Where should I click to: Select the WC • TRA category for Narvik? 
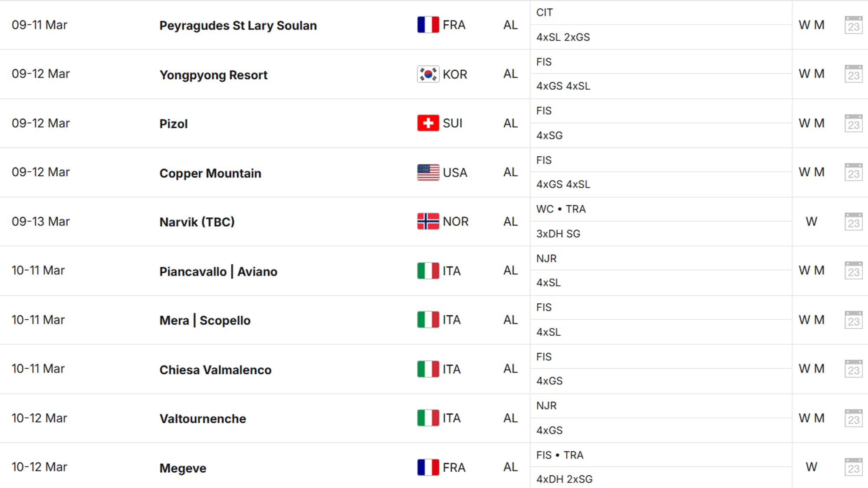coord(561,209)
